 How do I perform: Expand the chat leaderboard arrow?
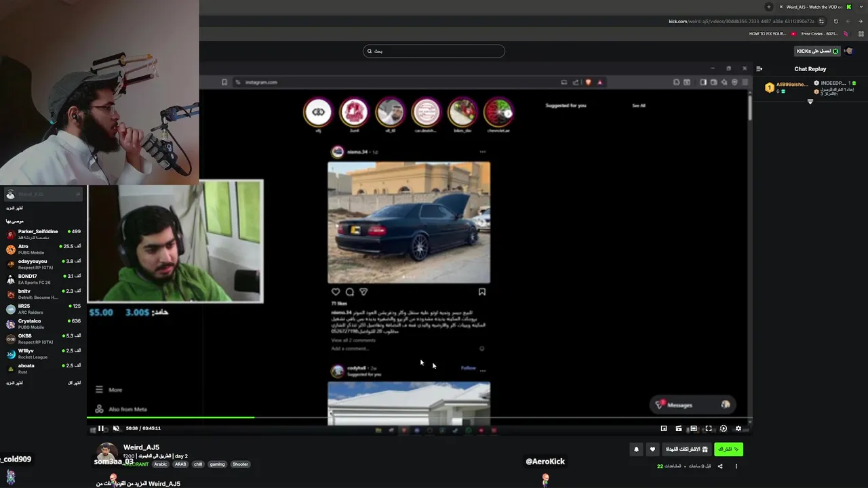tap(810, 102)
